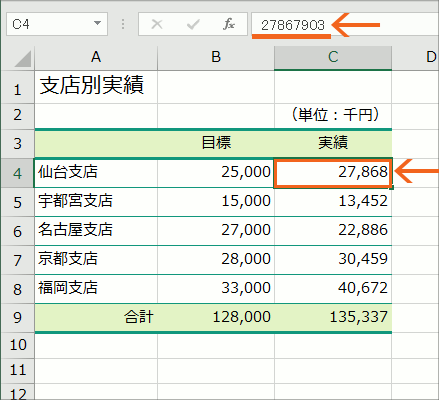Viewport: 439px width, 400px height.
Task: Open the Insert Function fx icon
Action: click(x=229, y=24)
